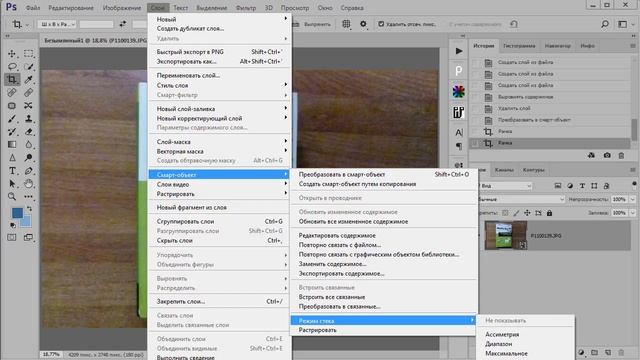Open the layer filter 'Вид' dropdown
Screen dimensions: 640x360
pos(505,186)
